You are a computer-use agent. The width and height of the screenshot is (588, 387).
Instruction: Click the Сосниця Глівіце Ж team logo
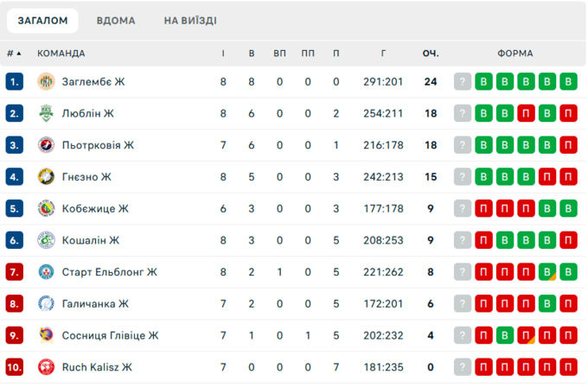coord(47,335)
